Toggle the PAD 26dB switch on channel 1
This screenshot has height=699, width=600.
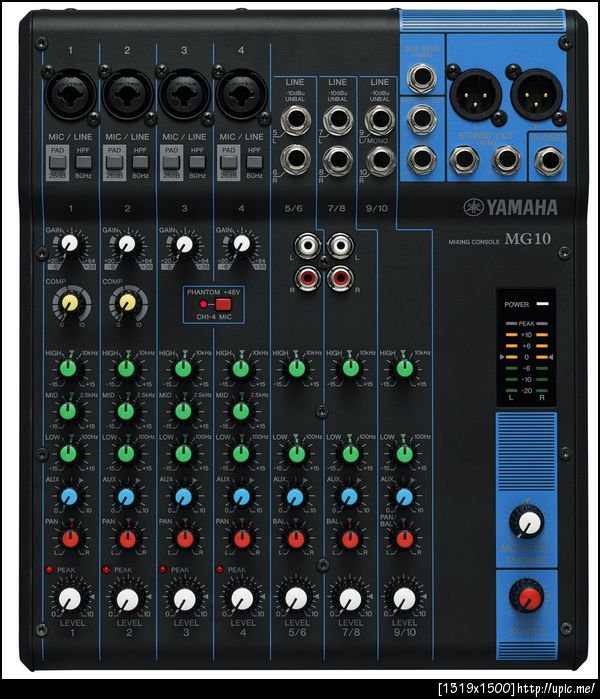57,163
